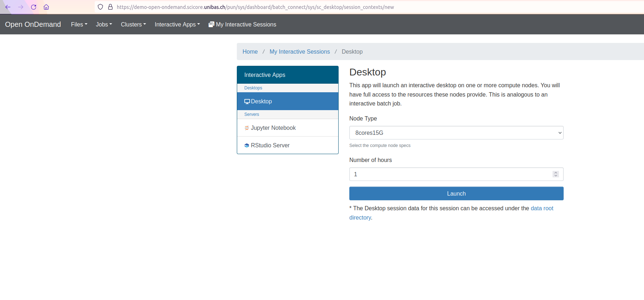Select the Desktop app in sidebar
644x300 pixels.
point(261,102)
